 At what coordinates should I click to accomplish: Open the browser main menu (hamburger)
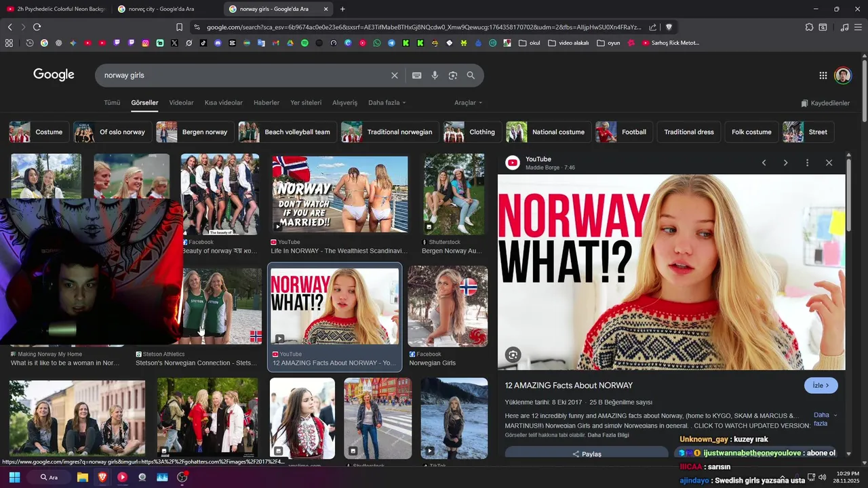[858, 27]
